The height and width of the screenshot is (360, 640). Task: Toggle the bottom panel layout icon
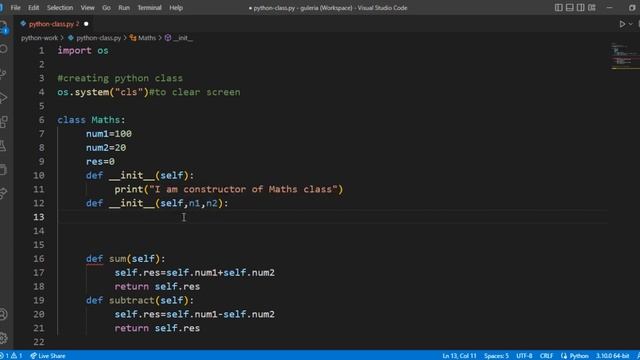569,8
